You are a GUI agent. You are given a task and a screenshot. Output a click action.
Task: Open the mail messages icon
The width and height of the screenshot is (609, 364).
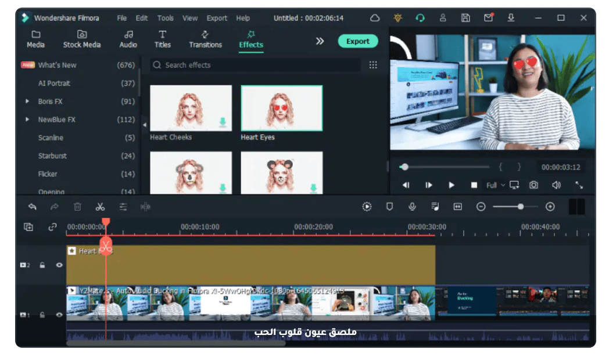[x=488, y=17]
